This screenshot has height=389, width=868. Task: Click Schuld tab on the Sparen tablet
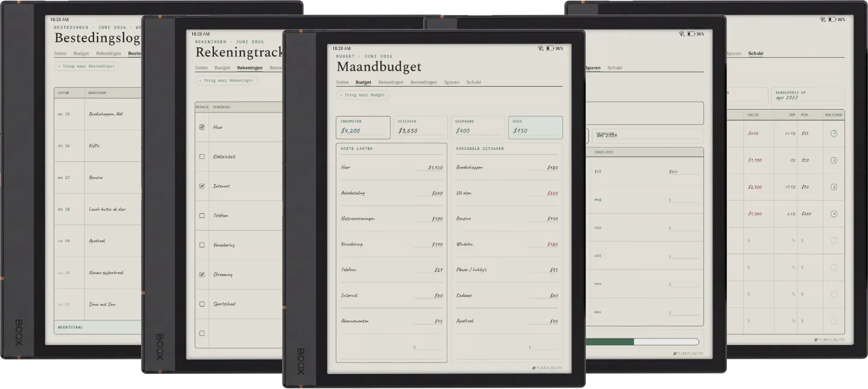pos(615,67)
